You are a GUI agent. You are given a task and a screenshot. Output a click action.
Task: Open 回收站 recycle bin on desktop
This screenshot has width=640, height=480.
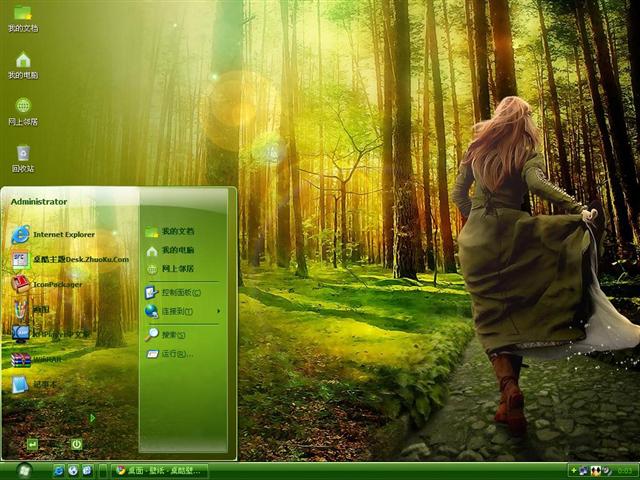pyautogui.click(x=23, y=159)
